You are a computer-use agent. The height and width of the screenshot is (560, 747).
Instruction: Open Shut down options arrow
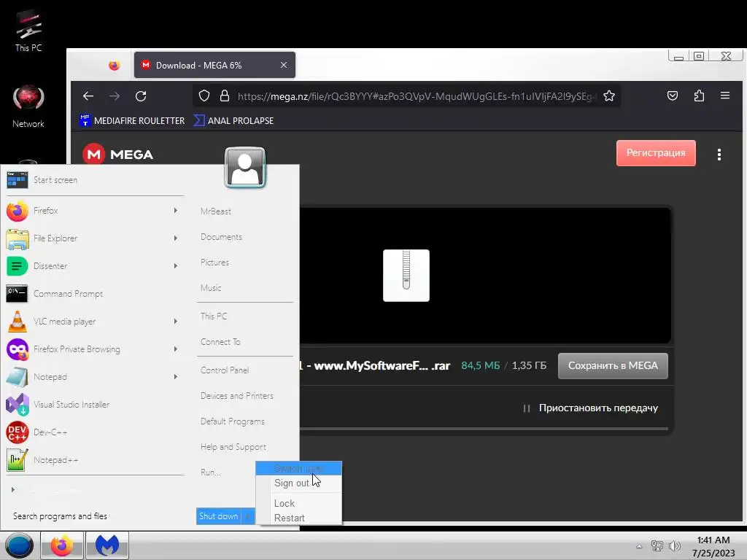(x=248, y=516)
